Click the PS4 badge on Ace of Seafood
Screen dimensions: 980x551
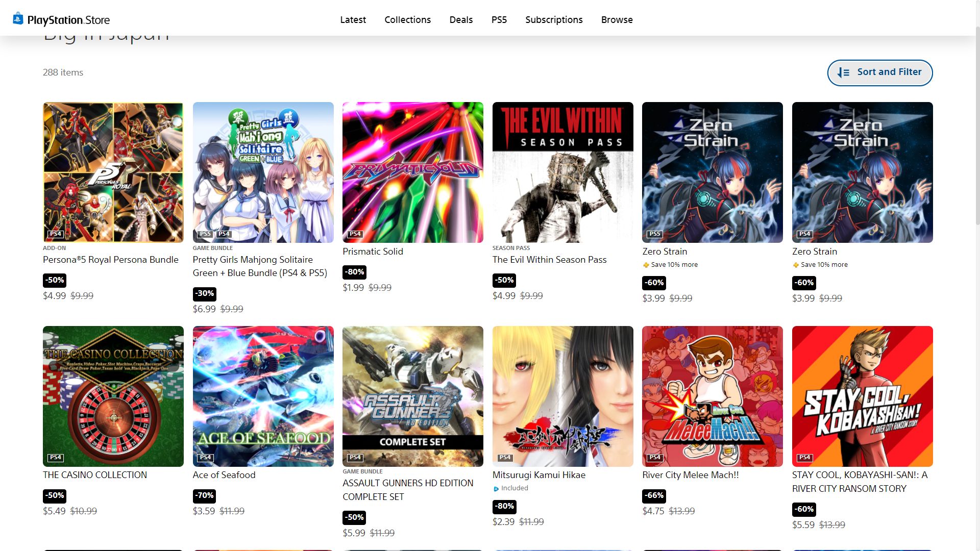205,458
